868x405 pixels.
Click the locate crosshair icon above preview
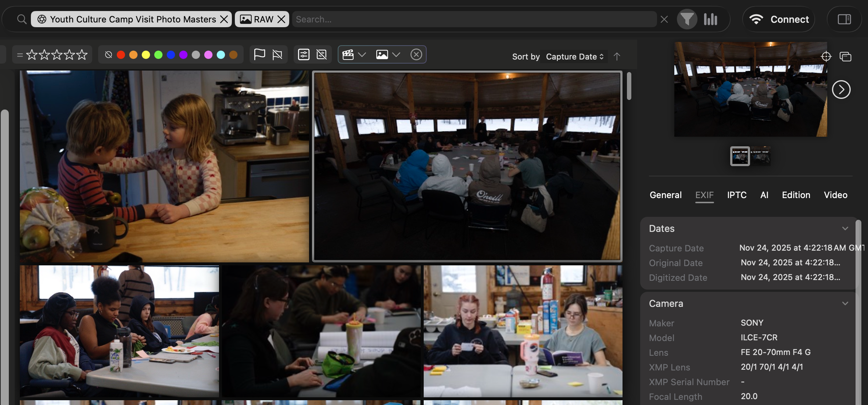826,56
